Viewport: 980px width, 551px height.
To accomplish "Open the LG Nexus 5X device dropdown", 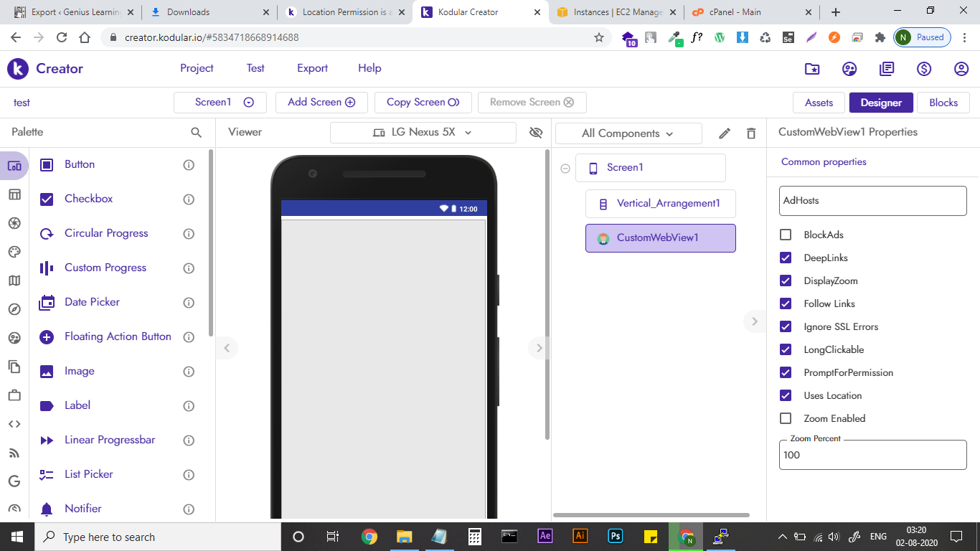I will [423, 133].
